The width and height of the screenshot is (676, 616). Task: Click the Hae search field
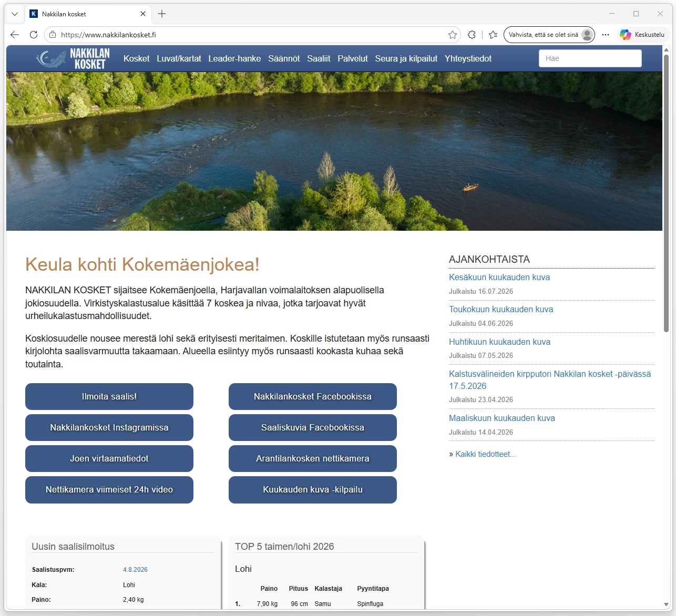(590, 58)
